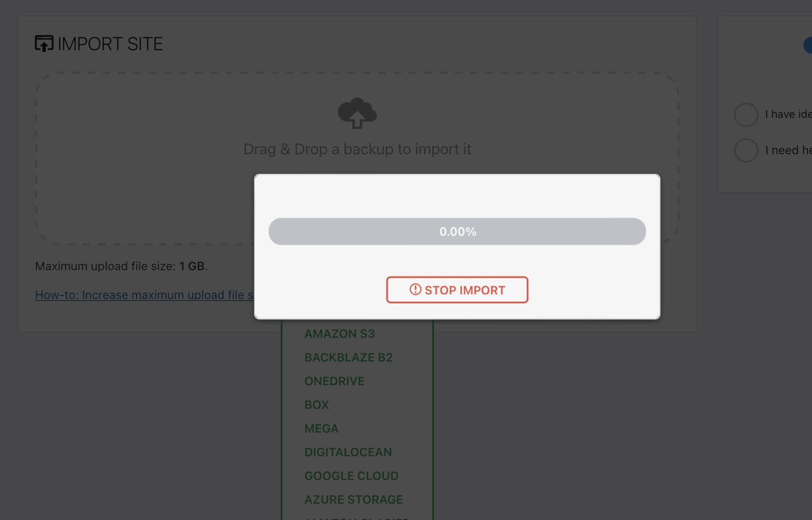Click the maximum upload file size text

121,266
